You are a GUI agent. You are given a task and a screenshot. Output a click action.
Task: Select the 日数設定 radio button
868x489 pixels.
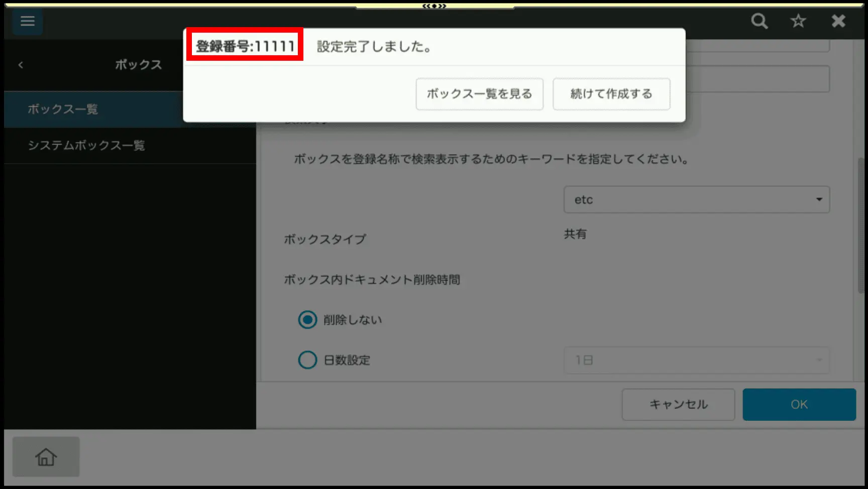[307, 360]
